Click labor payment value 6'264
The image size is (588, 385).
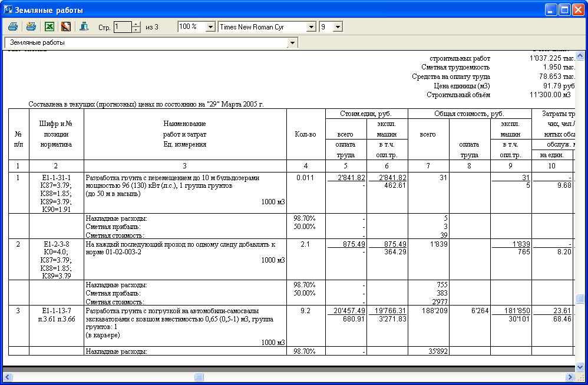480,311
